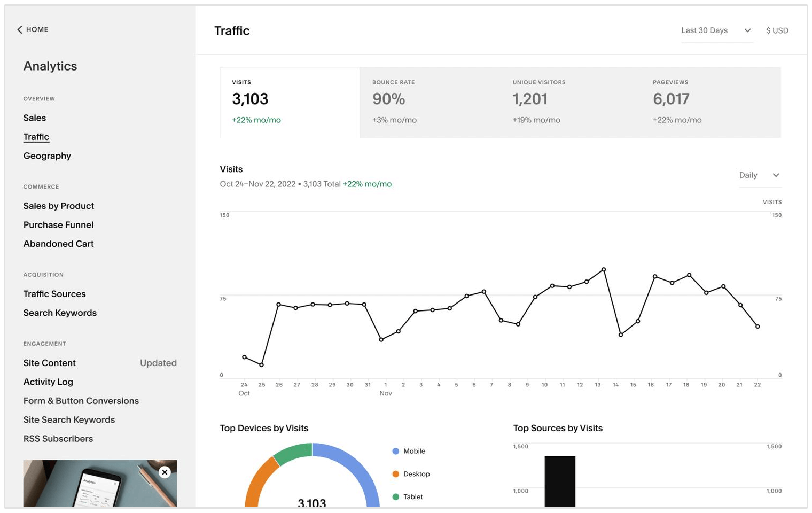This screenshot has width=812, height=513.
Task: Dismiss the analytics app promo with X
Action: tap(165, 472)
